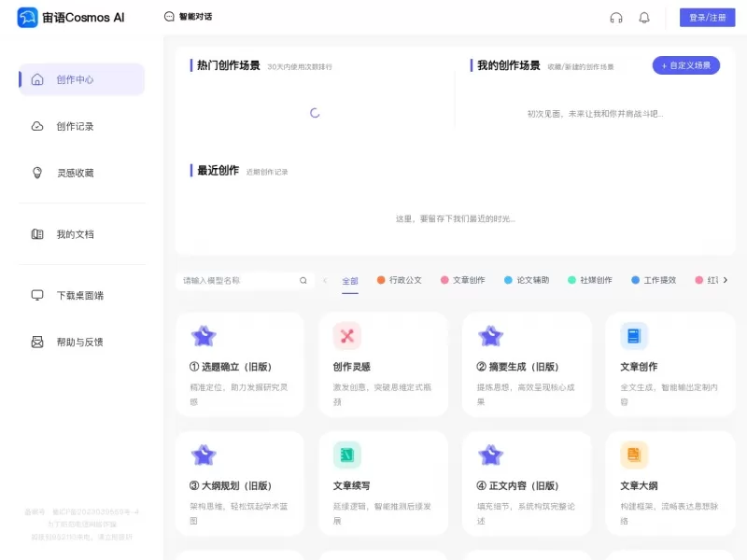Select the 创作灵感 card icon
The width and height of the screenshot is (747, 560).
[347, 337]
